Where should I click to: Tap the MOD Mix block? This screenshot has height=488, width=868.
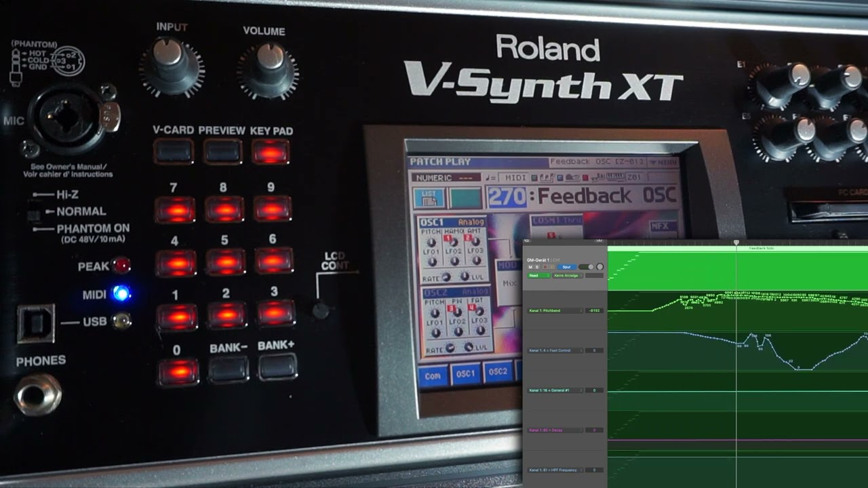(509, 282)
